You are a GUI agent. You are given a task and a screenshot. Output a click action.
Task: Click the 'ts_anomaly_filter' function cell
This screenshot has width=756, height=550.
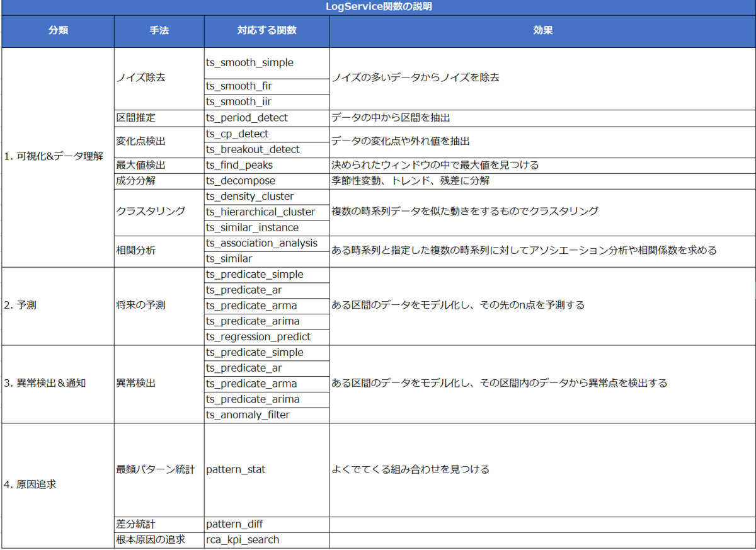click(x=266, y=415)
